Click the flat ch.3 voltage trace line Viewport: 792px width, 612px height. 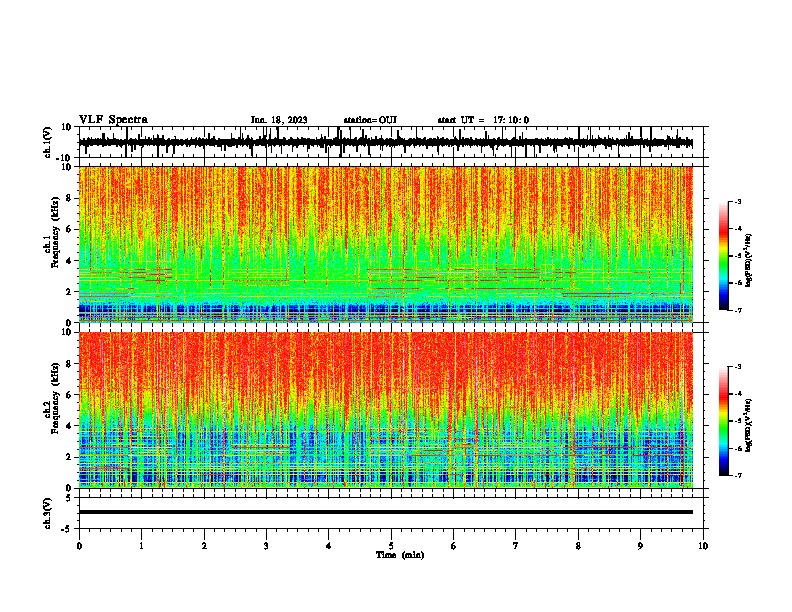(386, 512)
